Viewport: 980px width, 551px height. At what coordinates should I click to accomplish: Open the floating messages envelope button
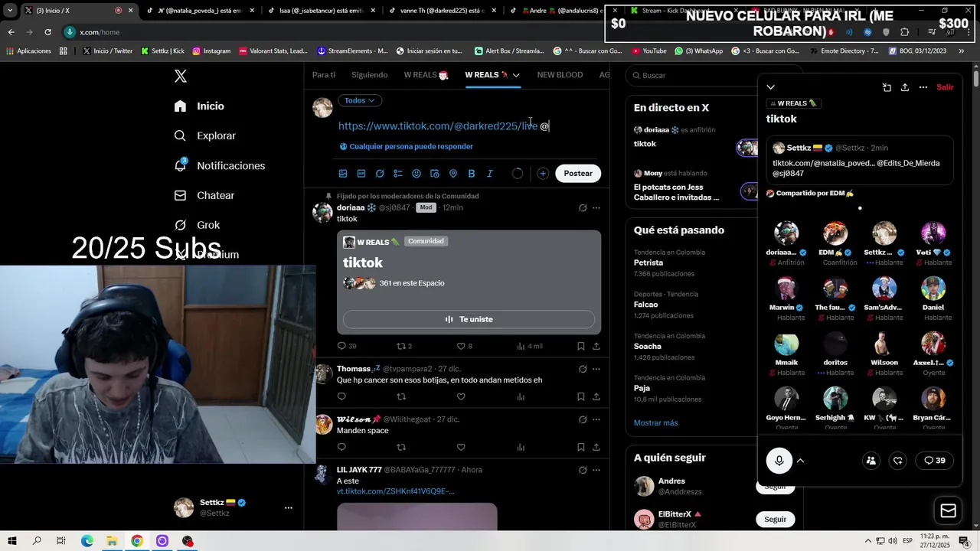point(948,510)
